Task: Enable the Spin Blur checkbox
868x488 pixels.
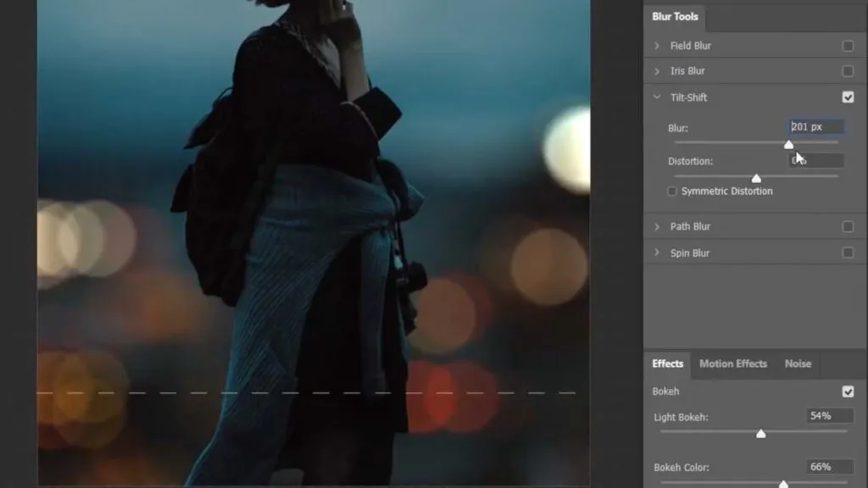Action: point(850,252)
